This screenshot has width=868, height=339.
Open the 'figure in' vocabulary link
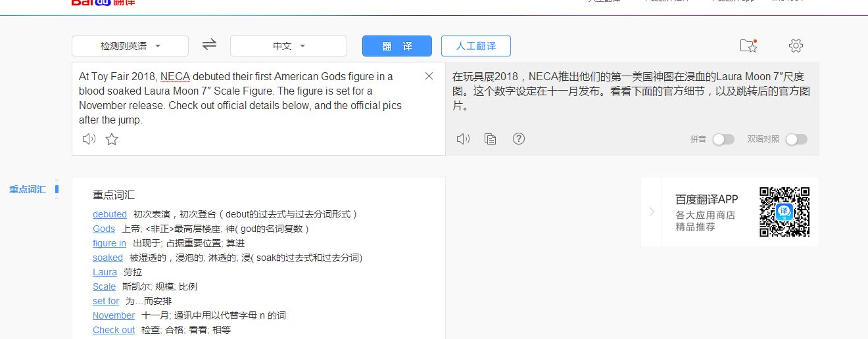pyautogui.click(x=109, y=243)
